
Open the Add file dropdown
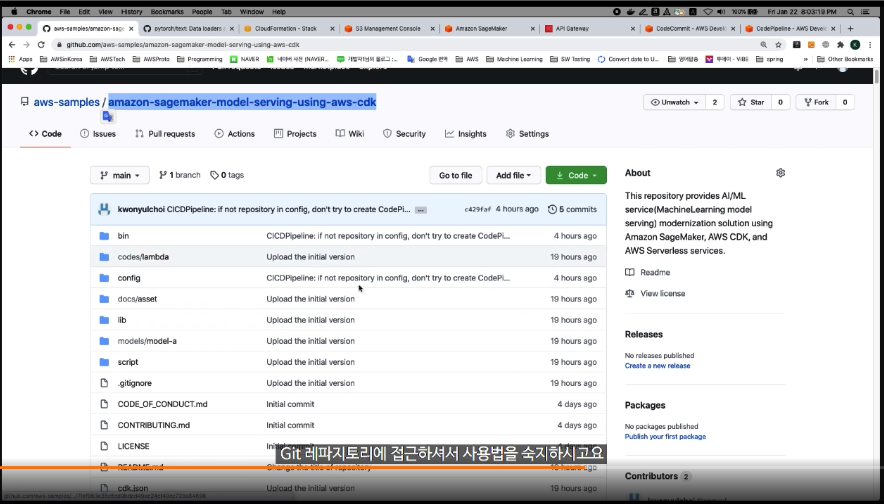click(514, 175)
